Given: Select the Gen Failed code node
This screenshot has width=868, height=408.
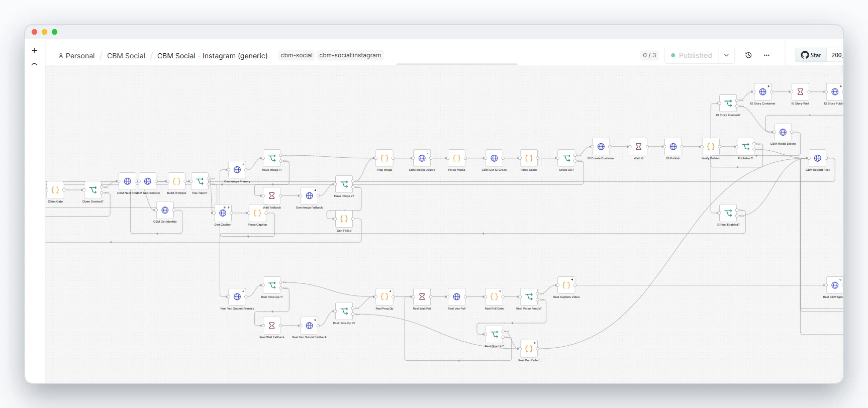Looking at the screenshot, I should (x=344, y=219).
